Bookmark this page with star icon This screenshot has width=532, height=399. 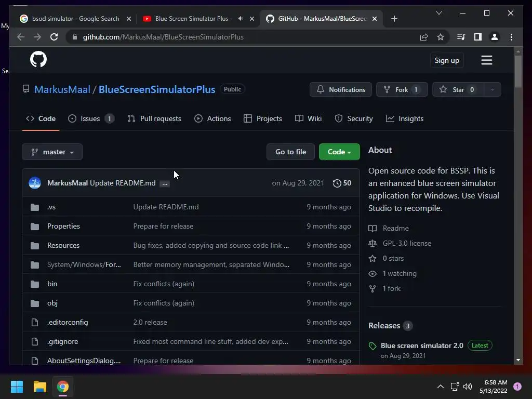tap(441, 37)
